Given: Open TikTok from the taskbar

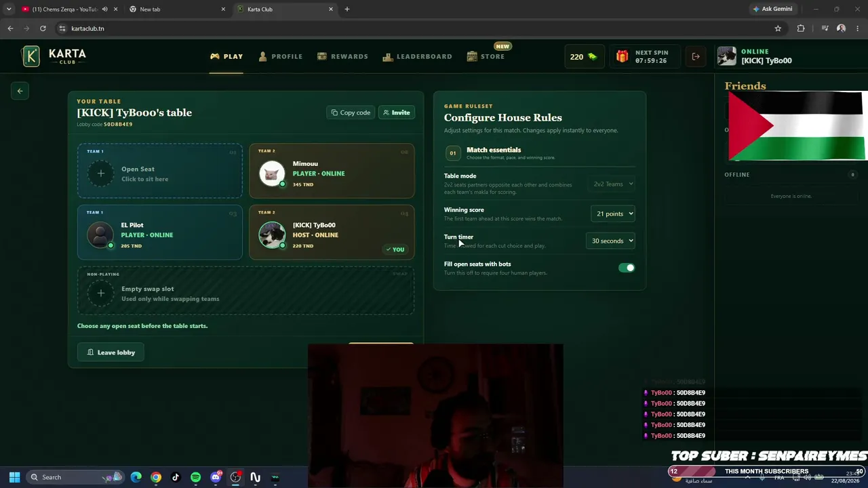Looking at the screenshot, I should [176, 477].
